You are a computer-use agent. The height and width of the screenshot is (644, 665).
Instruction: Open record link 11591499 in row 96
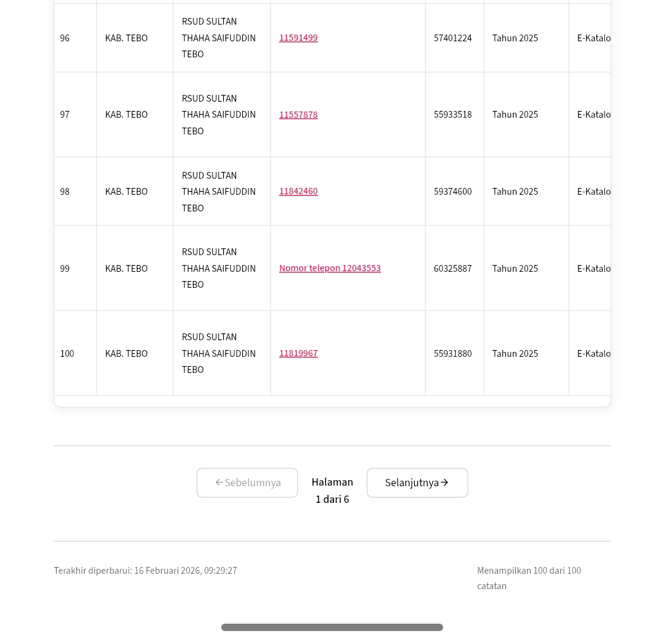coord(298,38)
